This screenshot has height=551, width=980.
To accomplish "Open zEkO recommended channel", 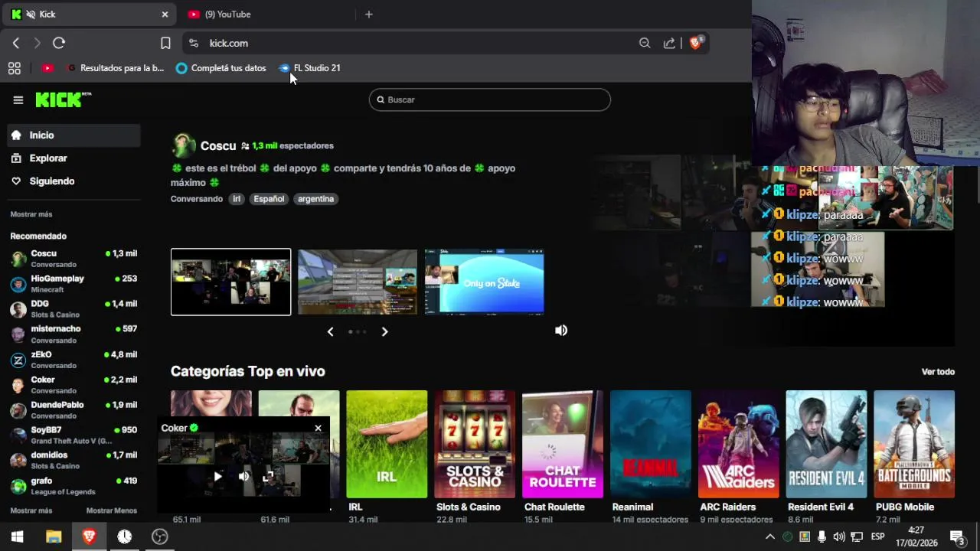I will click(73, 360).
